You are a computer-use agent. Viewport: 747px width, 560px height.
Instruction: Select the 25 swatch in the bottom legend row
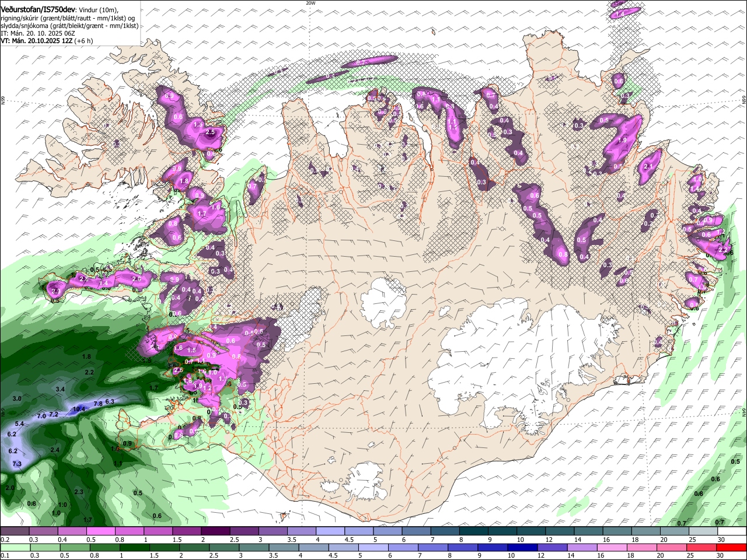[702, 548]
